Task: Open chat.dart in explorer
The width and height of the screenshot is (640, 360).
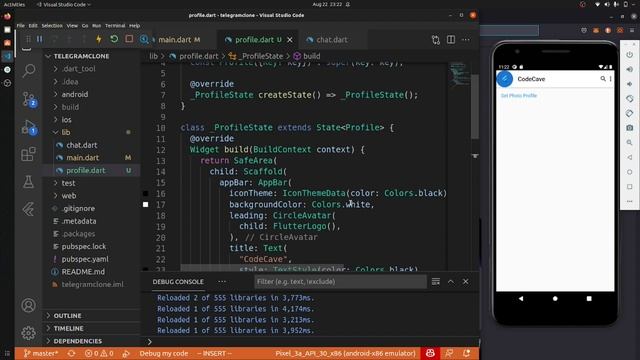Action: click(82, 145)
